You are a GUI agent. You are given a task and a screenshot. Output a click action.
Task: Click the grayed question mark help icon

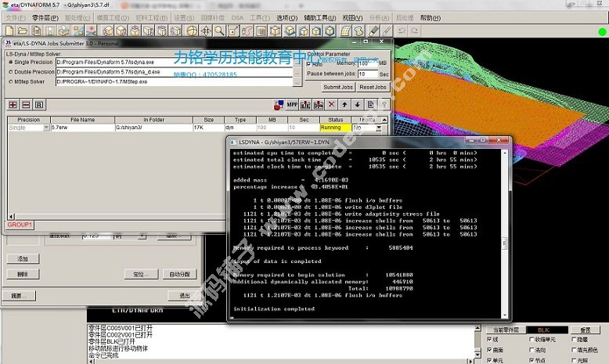click(384, 104)
